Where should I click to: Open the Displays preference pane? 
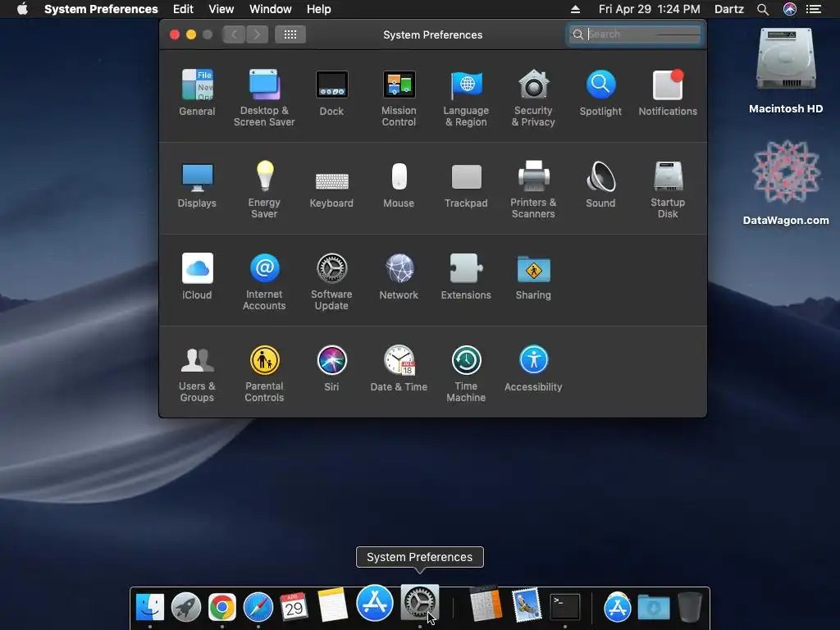[197, 185]
